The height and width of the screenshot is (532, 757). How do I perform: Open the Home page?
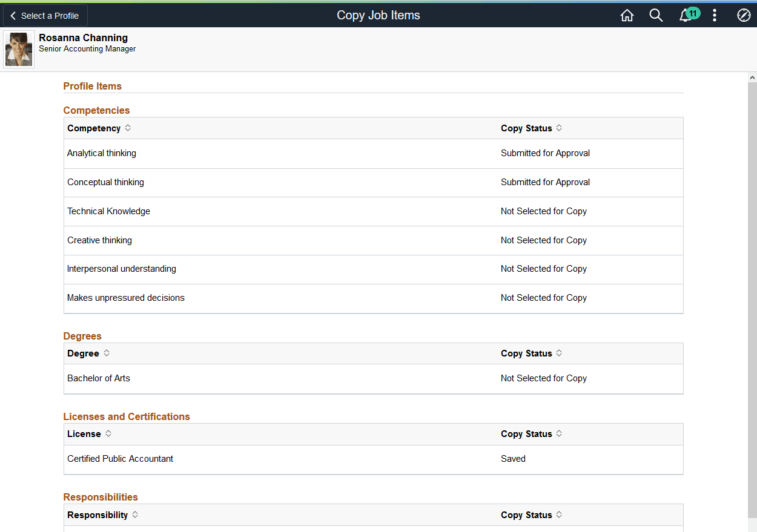627,15
